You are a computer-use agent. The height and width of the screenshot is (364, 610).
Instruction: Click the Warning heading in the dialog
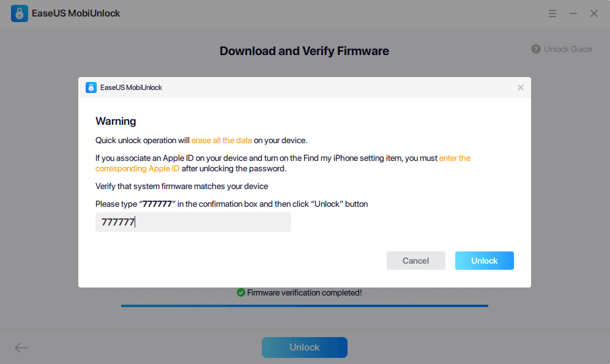[x=116, y=121]
